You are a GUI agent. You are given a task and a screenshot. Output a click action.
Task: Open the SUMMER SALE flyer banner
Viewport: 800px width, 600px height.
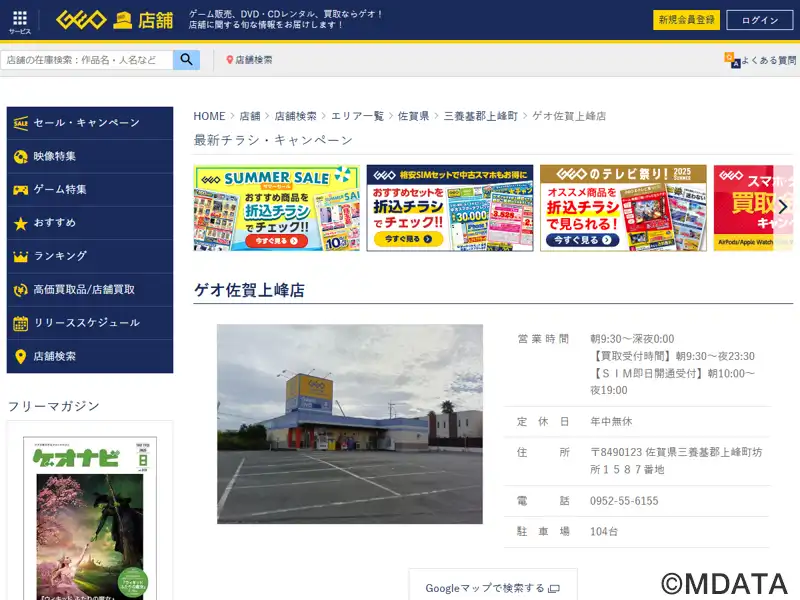[x=277, y=208]
